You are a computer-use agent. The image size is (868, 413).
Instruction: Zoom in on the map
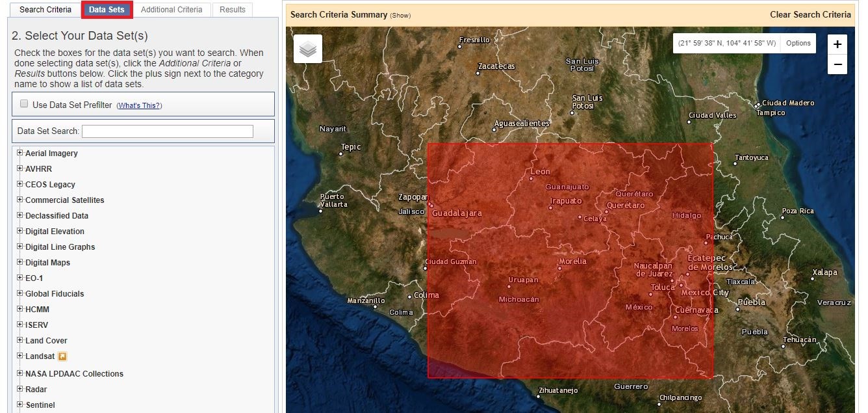click(837, 44)
